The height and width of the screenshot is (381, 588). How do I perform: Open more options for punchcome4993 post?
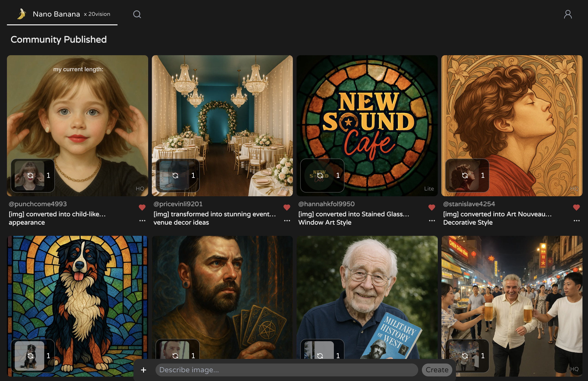(142, 221)
